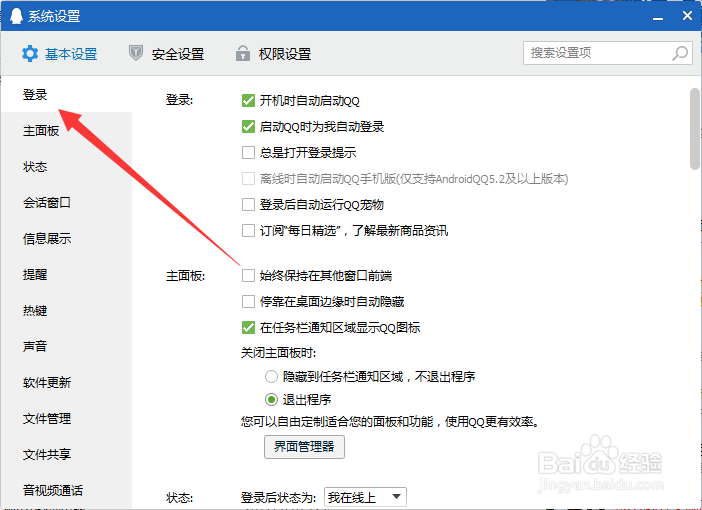
Task: Select 文件共享 in the sidebar
Action: [x=66, y=454]
